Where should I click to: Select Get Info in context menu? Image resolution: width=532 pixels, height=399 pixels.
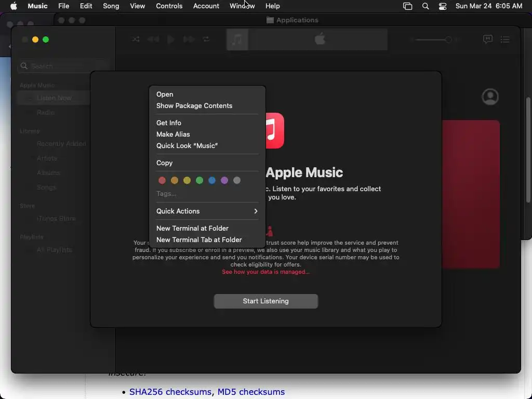(207, 123)
